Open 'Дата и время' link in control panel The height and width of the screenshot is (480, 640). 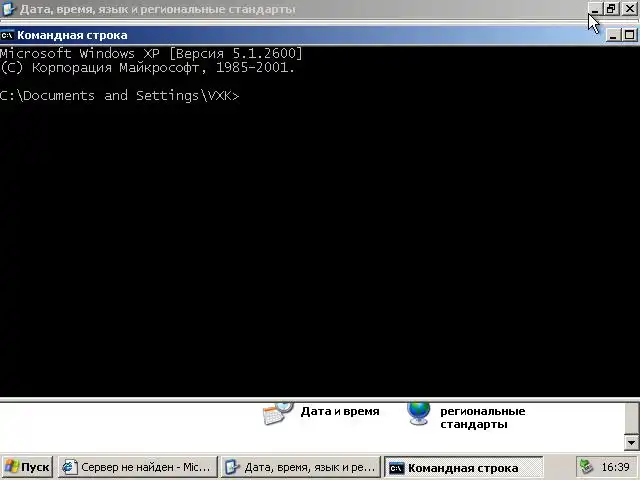(340, 411)
